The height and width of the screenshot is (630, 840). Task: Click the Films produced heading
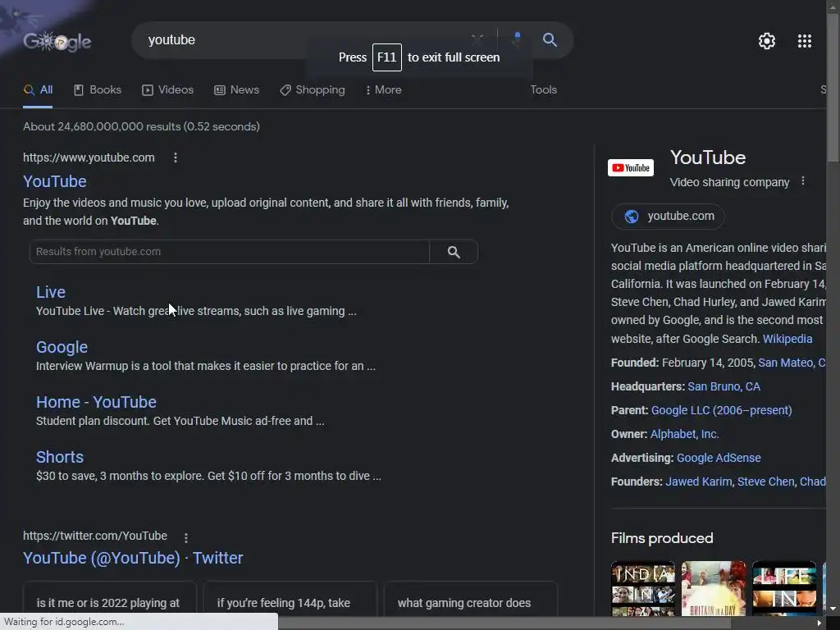point(662,538)
